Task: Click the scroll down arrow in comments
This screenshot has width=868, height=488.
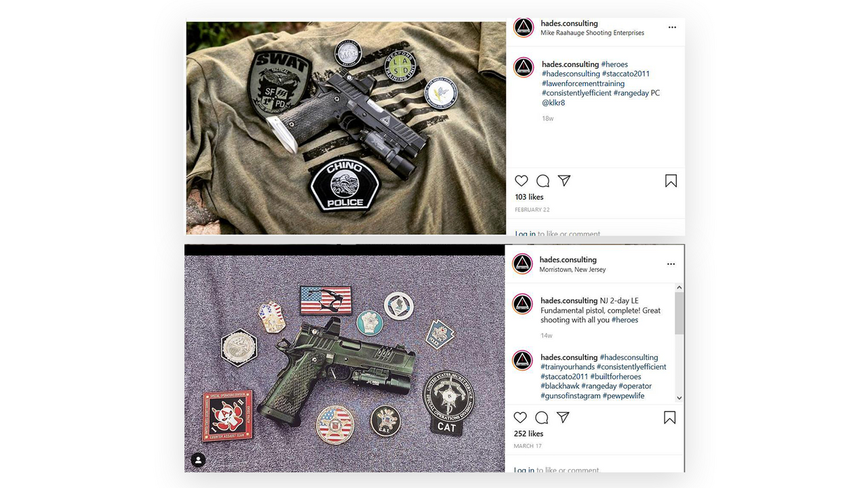Action: [679, 398]
